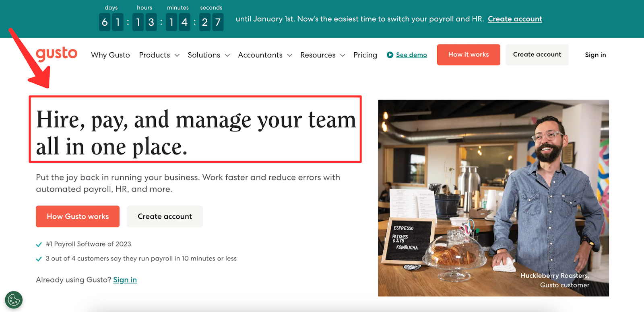
Task: Click Create account in the navigation bar
Action: pos(537,55)
